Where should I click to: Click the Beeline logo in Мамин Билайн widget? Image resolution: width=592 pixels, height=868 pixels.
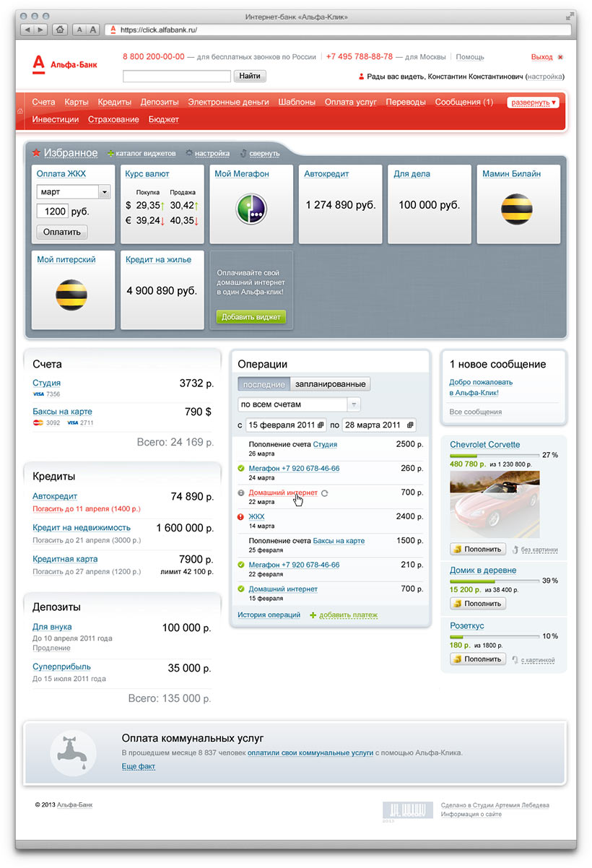tap(517, 209)
